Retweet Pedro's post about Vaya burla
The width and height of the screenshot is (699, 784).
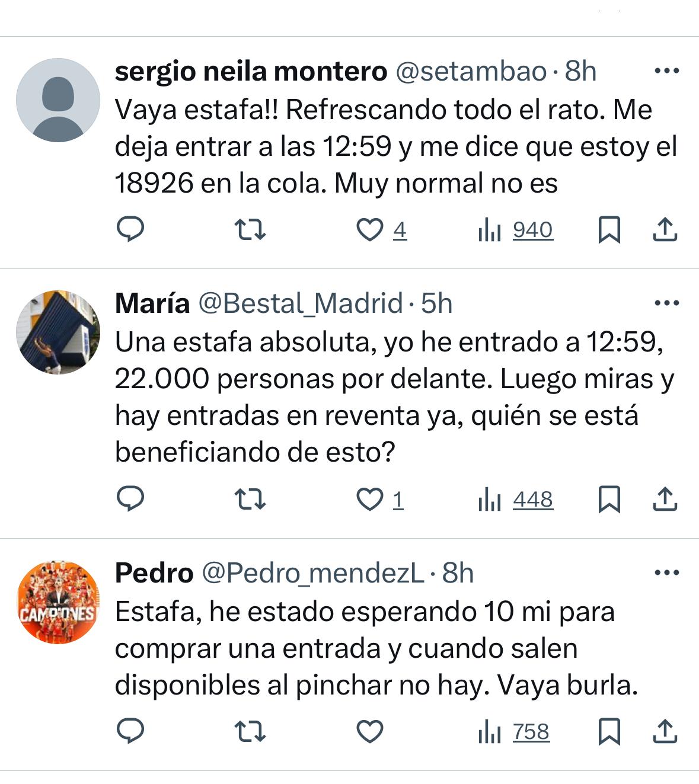(x=250, y=732)
